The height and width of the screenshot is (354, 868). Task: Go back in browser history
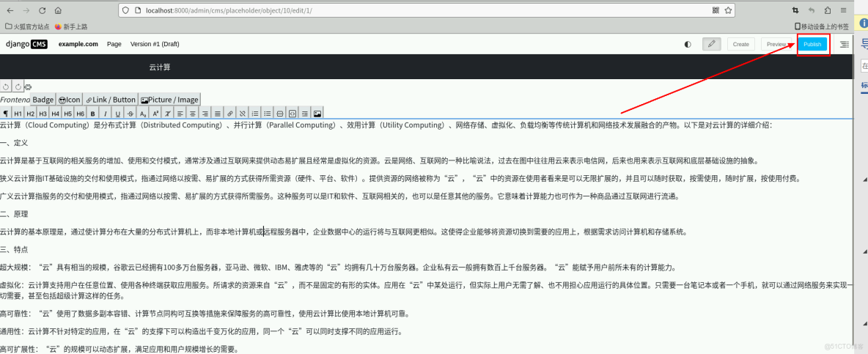[x=11, y=10]
